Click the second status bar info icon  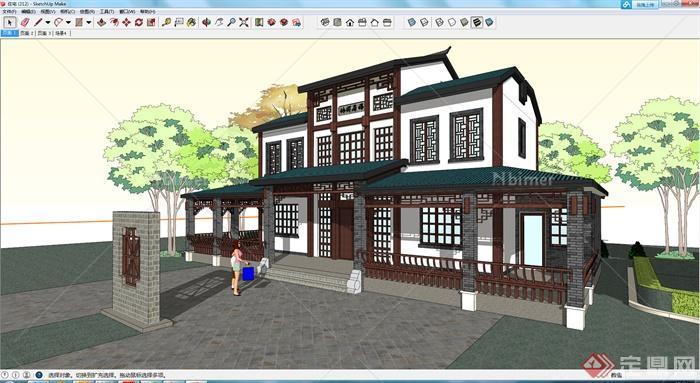click(16, 375)
